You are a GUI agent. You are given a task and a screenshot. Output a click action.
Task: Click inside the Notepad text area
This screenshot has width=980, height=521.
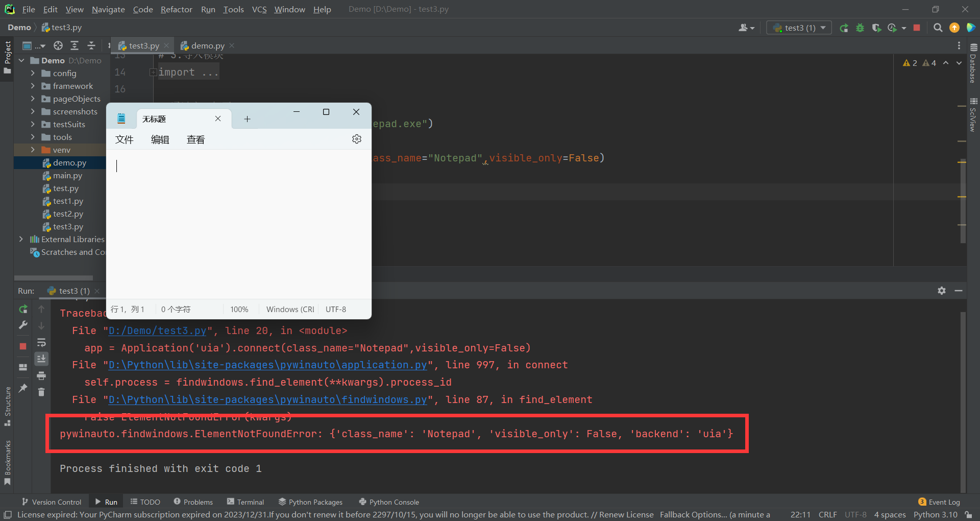coord(239,225)
